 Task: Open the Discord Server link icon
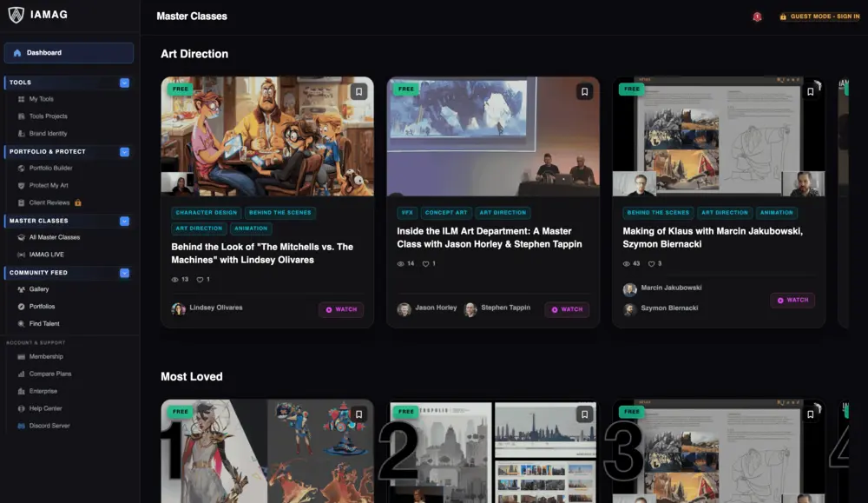[x=22, y=426]
